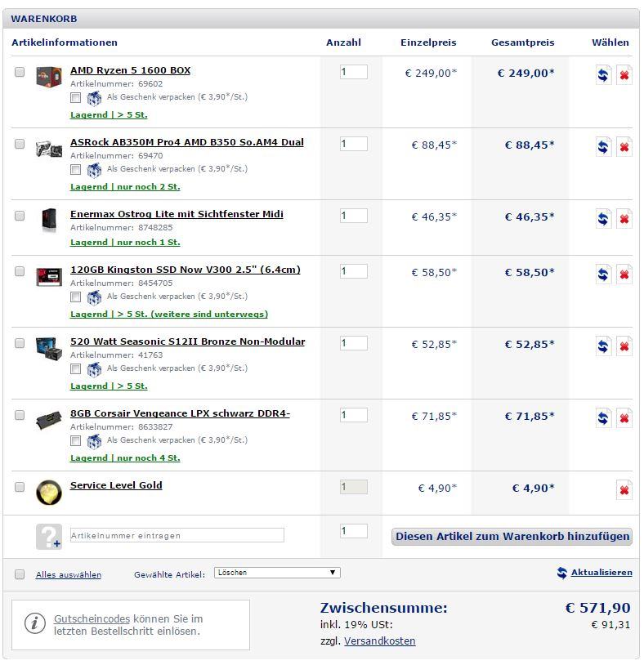Screen dimensions: 644x665
Task: Click stock status 'nur noch 2 St.'
Action: coord(149,186)
